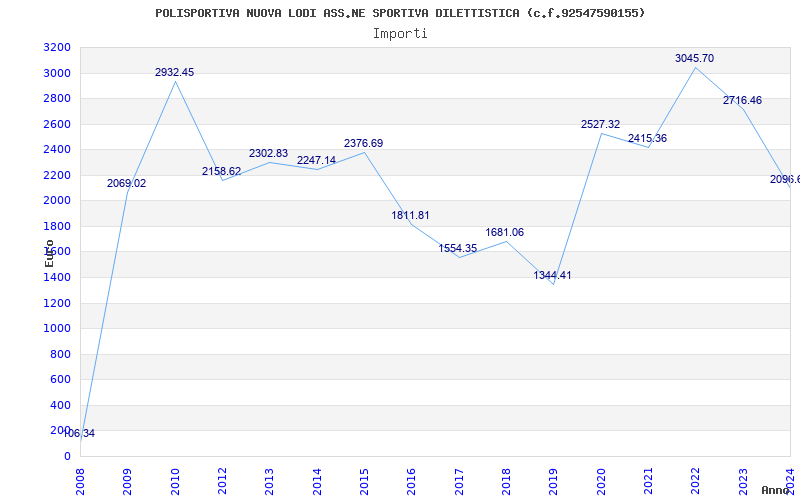The width and height of the screenshot is (800, 500).
Task: Select the 2716.46 data label
Action: (x=742, y=101)
